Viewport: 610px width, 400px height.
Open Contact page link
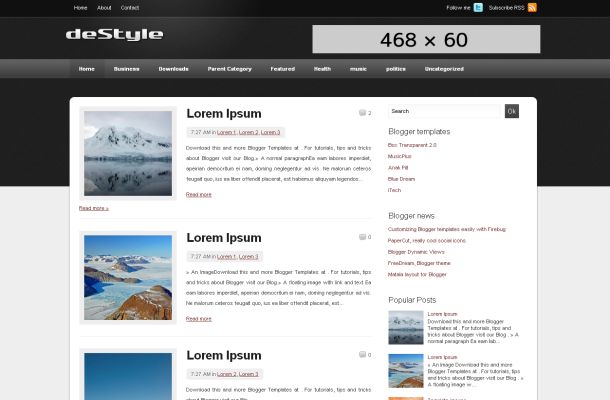[130, 8]
